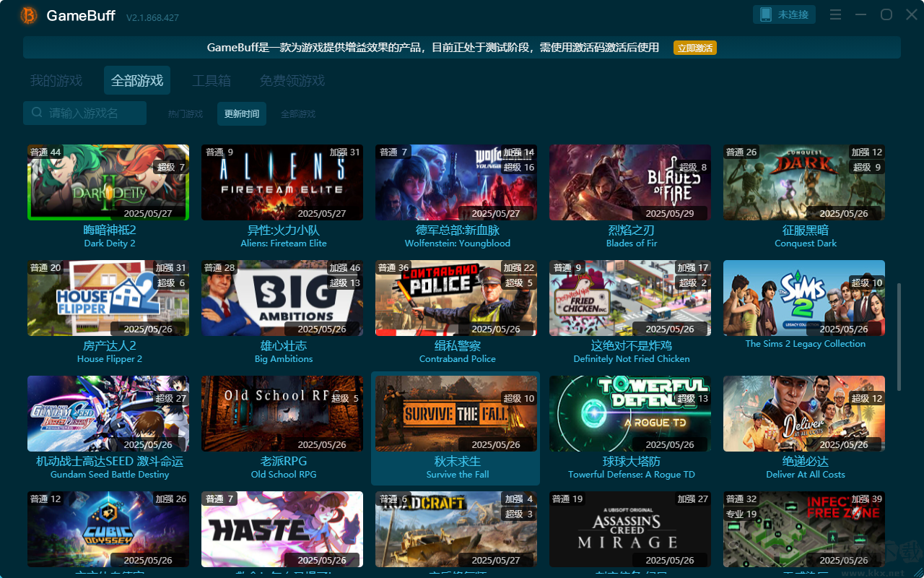Select the 全部游戏 filter next to 更新时间
This screenshot has width=924, height=578.
point(298,114)
